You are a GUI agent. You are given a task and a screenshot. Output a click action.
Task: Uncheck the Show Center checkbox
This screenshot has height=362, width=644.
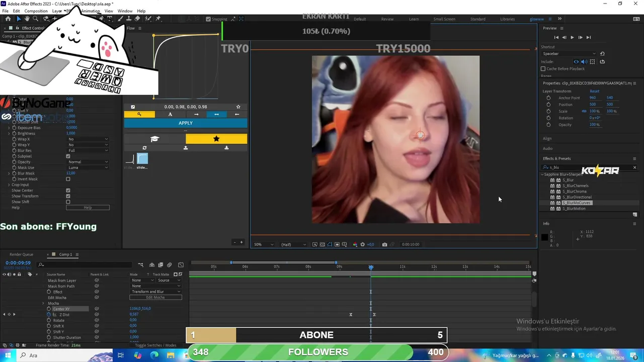(68, 191)
